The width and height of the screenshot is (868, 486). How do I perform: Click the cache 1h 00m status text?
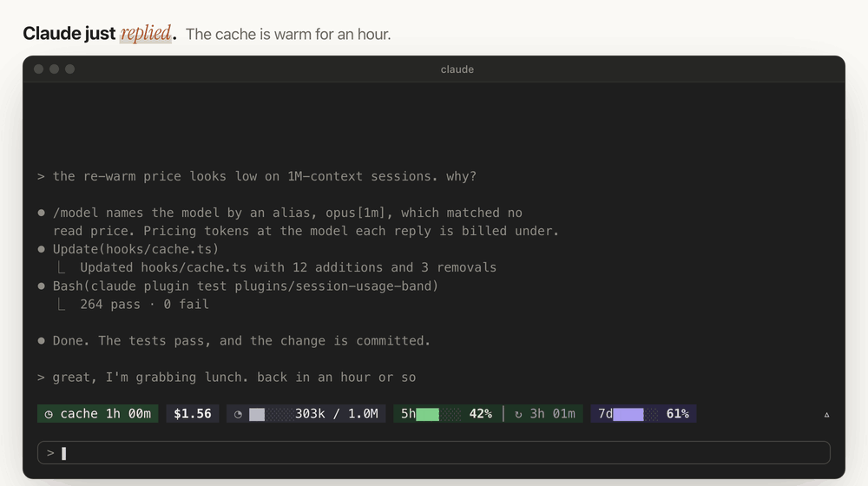(x=105, y=414)
